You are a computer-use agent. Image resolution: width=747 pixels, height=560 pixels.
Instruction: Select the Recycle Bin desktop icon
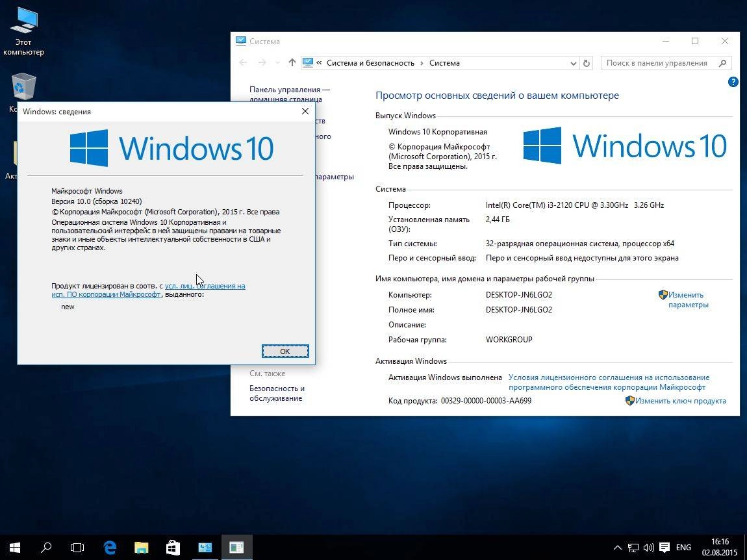pyautogui.click(x=23, y=87)
